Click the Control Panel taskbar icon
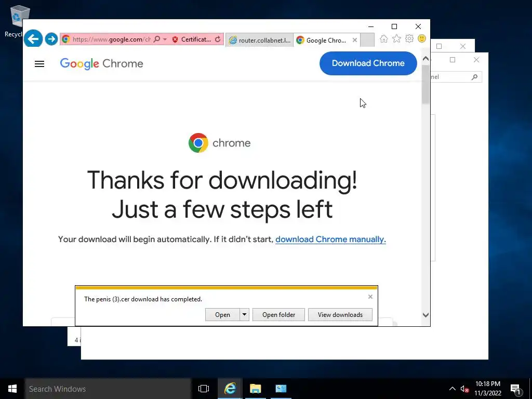Image resolution: width=532 pixels, height=399 pixels. pyautogui.click(x=281, y=389)
